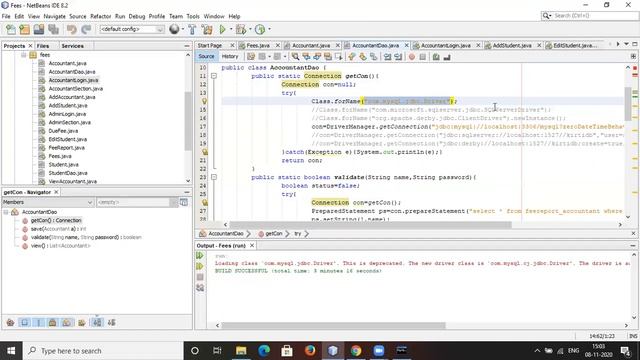Click the lightbulb hint on line 14
Screen dimensions: 640x360
coord(204,101)
